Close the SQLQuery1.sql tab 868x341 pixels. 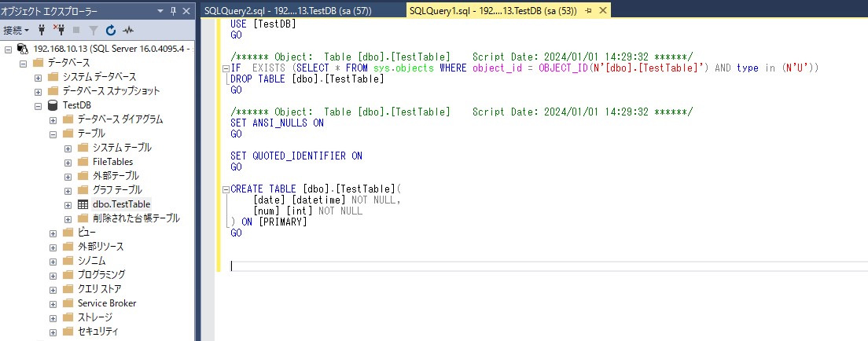coord(603,10)
